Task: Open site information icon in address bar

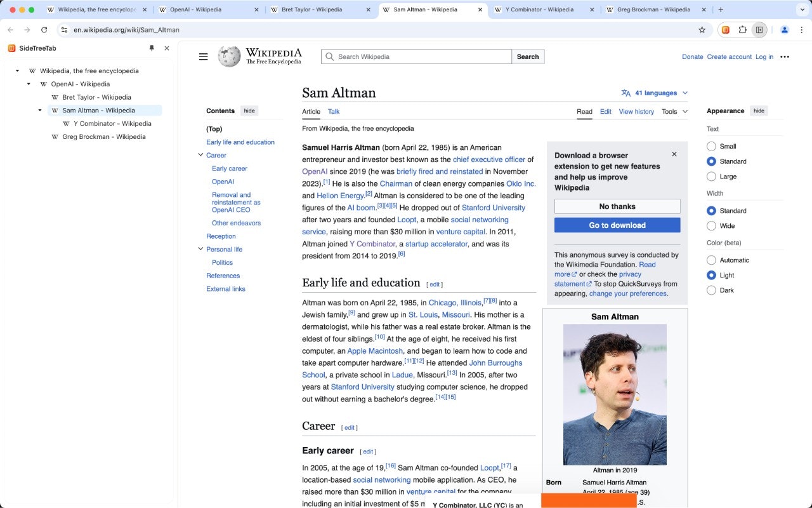Action: click(x=64, y=30)
